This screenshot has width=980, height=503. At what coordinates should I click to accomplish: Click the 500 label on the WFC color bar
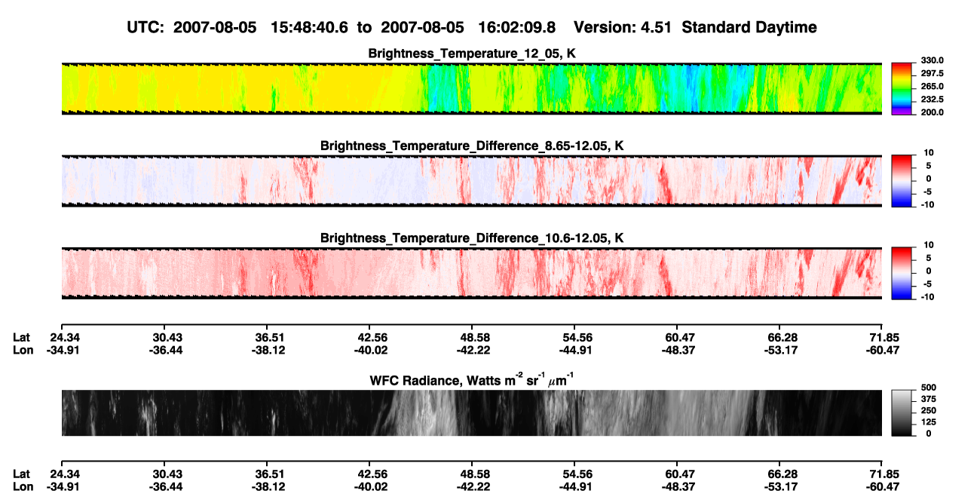pos(928,388)
